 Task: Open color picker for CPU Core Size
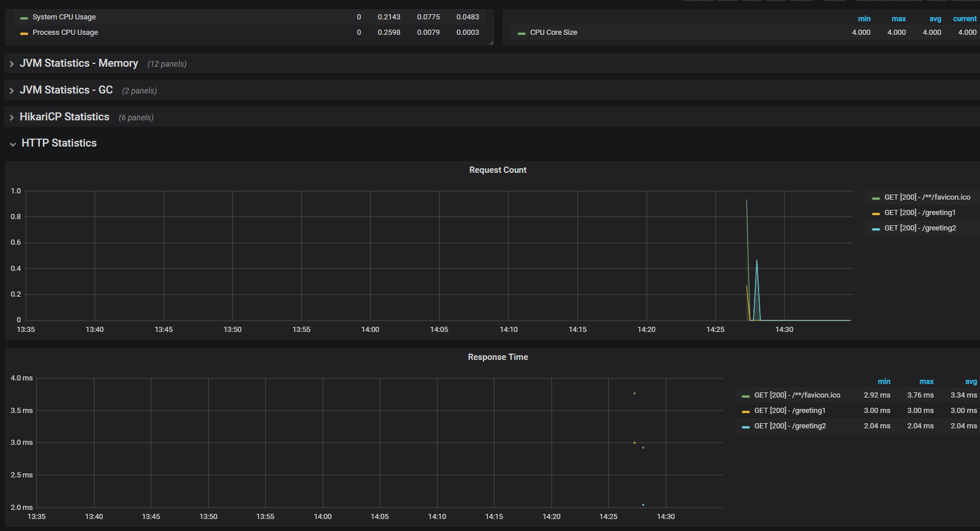tap(522, 34)
